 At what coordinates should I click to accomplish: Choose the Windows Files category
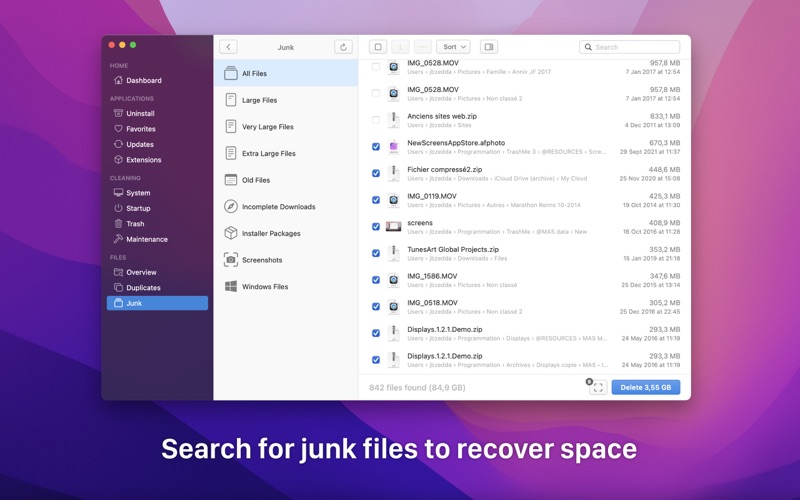click(x=231, y=287)
